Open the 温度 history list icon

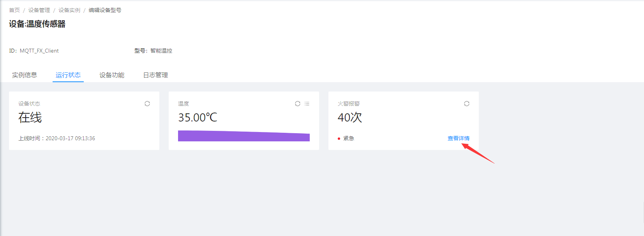point(307,104)
